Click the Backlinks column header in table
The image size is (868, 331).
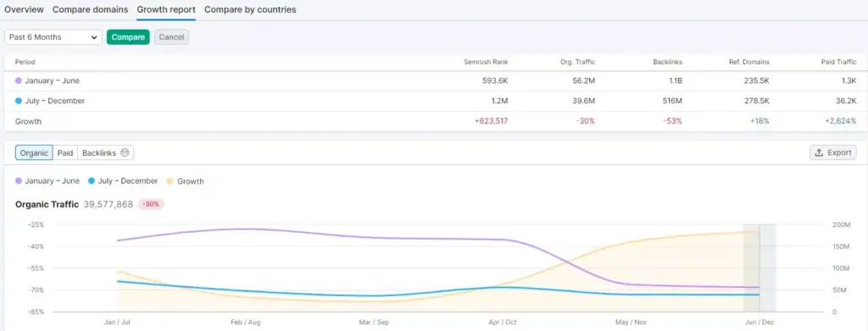[668, 62]
